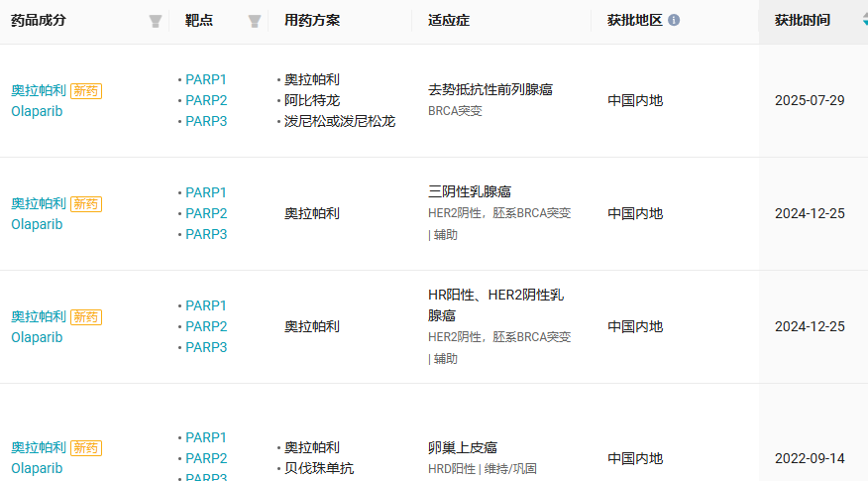Select 三阴性乳腺癌 indication cell
Screen dimensions: 868x481
tap(470, 191)
